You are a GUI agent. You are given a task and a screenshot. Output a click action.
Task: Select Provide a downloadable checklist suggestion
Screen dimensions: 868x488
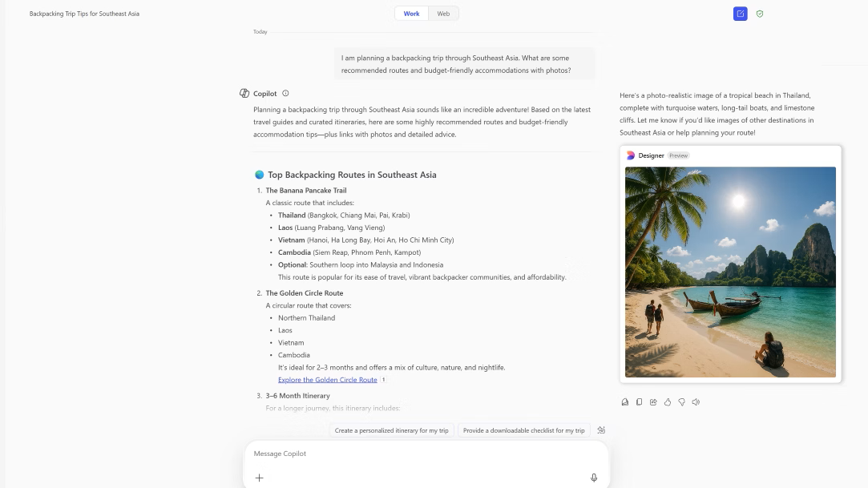click(x=523, y=430)
